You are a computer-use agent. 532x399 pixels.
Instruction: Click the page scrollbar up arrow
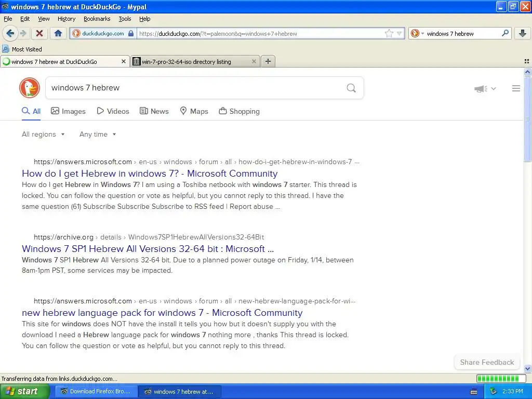click(527, 72)
